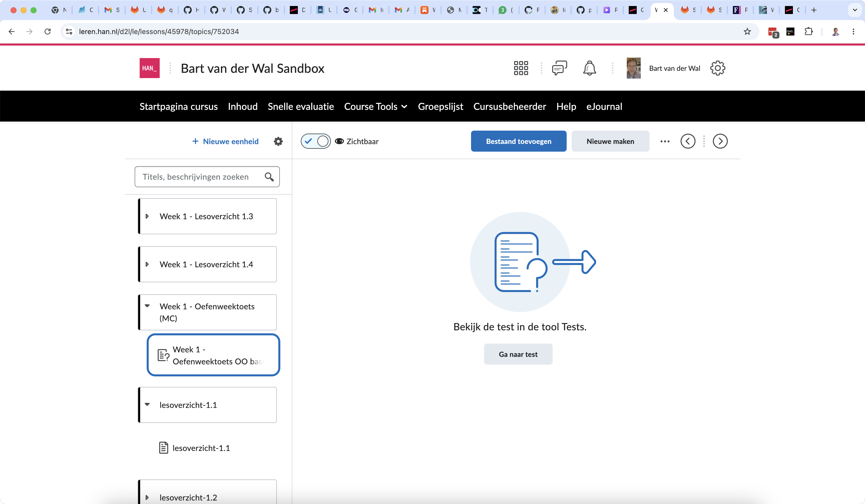865x504 pixels.
Task: Expand Week 1 - Lesoverzicht 1.3 unit
Action: [x=147, y=216]
